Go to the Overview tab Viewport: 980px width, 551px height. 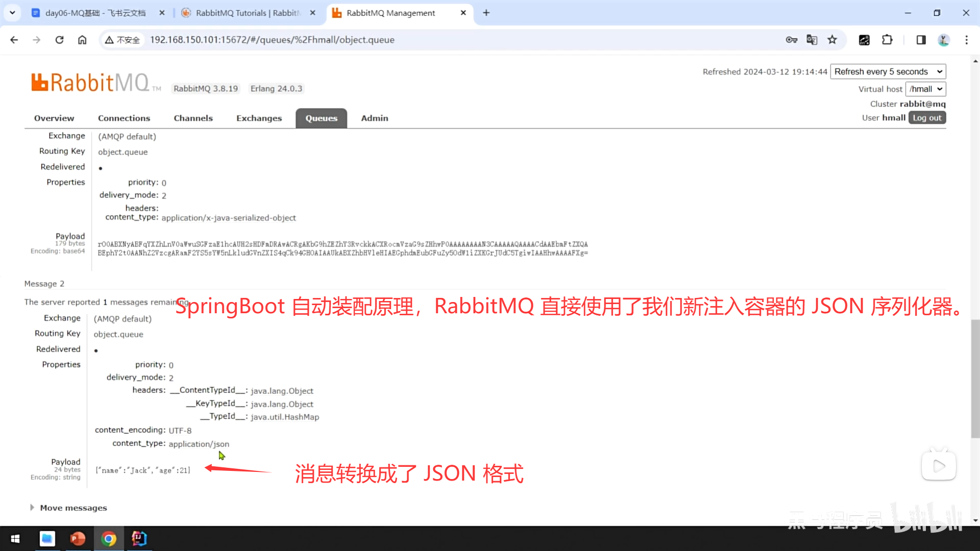pos(54,118)
